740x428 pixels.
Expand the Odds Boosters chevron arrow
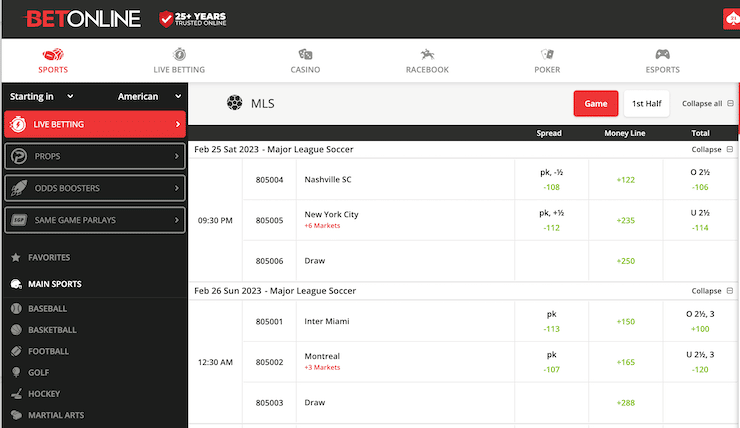tap(177, 188)
